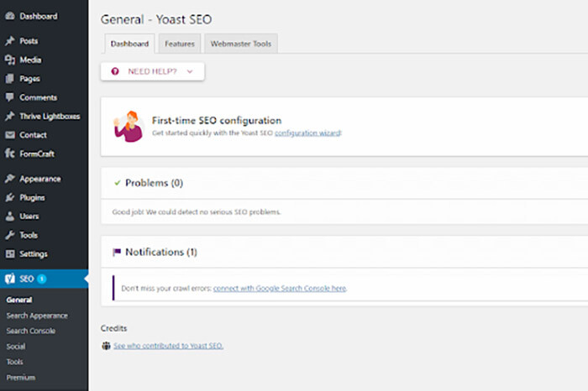Image resolution: width=588 pixels, height=391 pixels.
Task: Click the General - Yoast SEO page title
Action: tap(156, 19)
